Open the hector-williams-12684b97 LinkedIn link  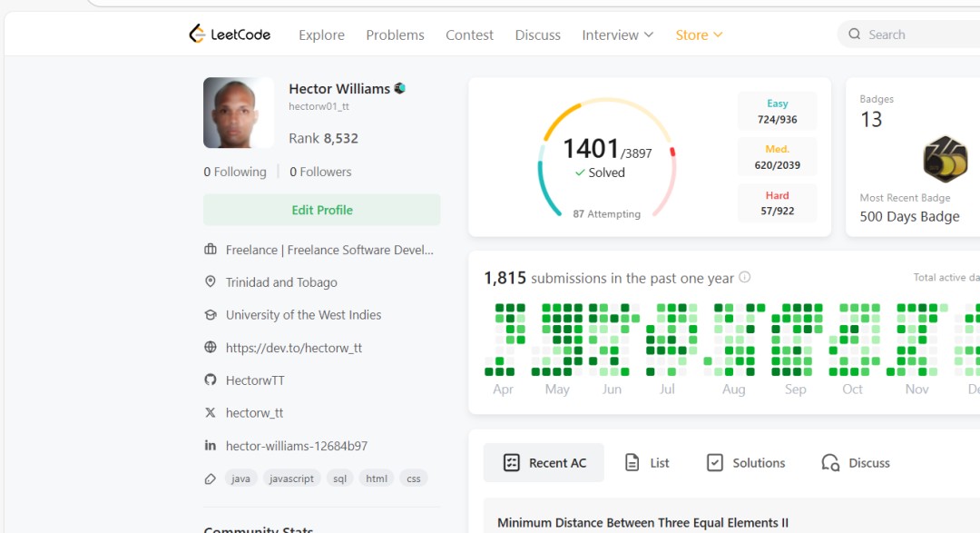click(296, 446)
